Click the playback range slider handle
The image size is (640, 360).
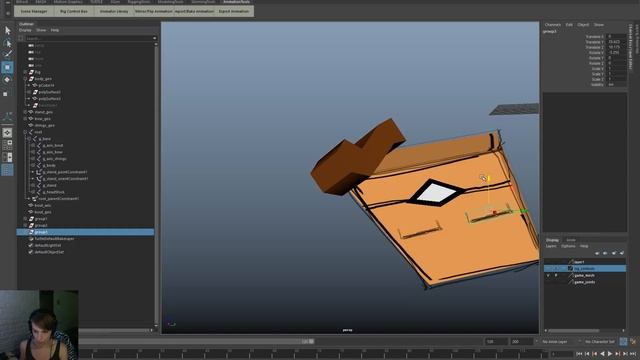311,341
